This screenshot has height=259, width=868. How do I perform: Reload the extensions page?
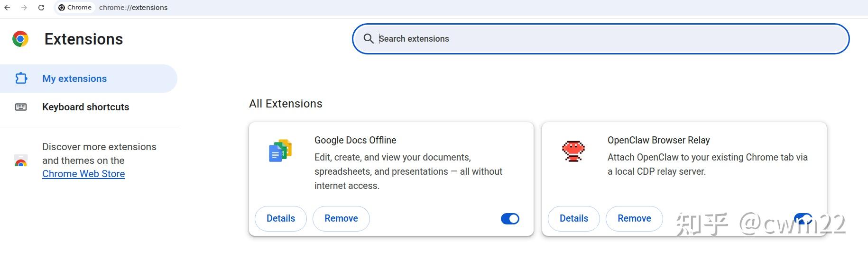pyautogui.click(x=41, y=8)
